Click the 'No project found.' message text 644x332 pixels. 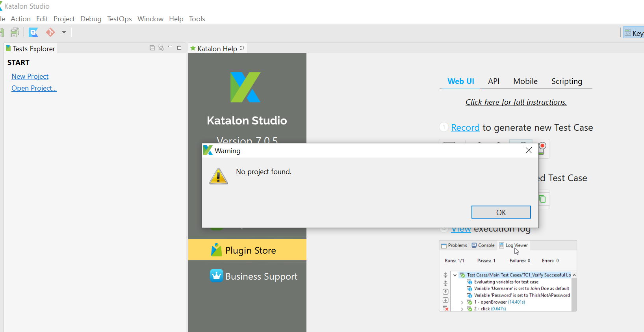pos(264,172)
